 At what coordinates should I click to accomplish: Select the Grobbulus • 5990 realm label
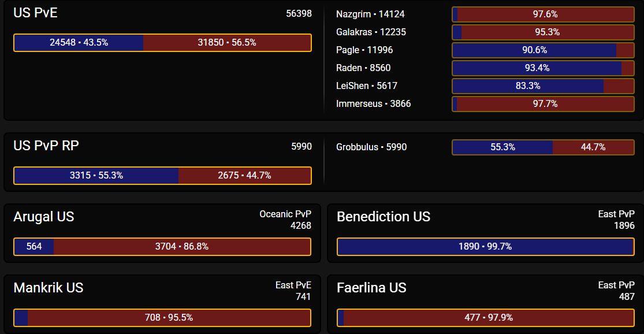371,147
